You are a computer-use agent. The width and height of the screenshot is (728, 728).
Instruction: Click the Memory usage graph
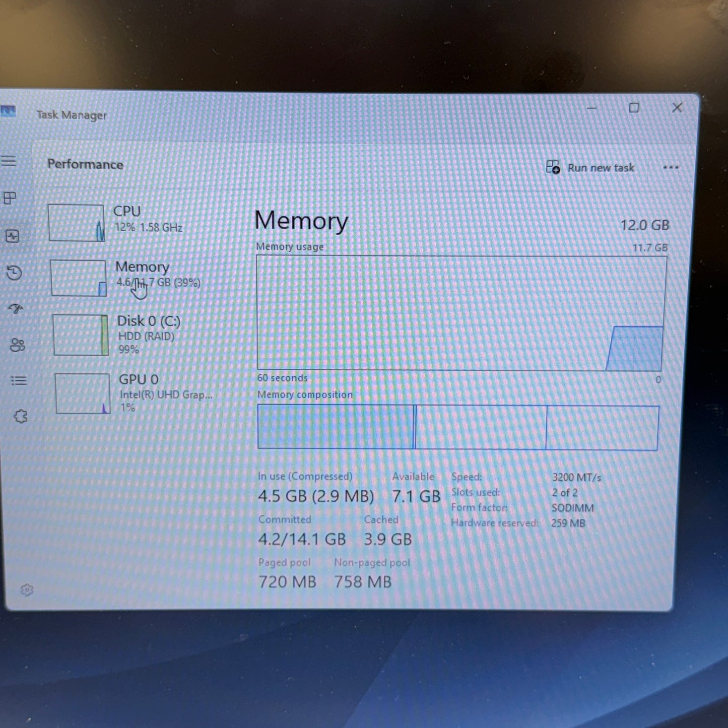(461, 312)
